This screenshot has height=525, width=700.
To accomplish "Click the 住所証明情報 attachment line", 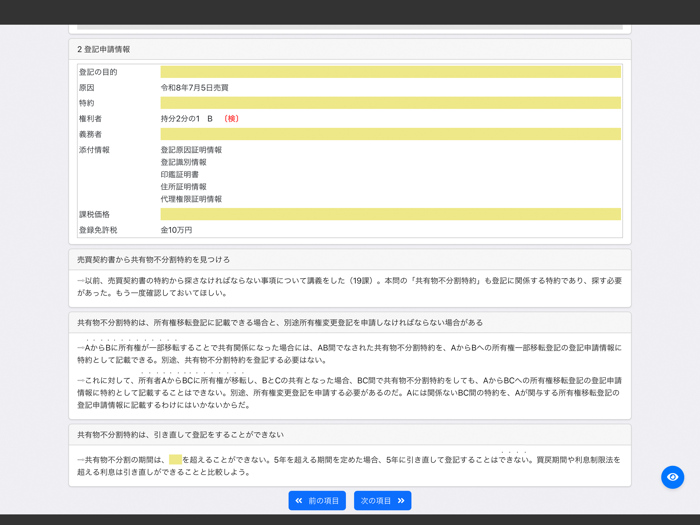I will 183,187.
